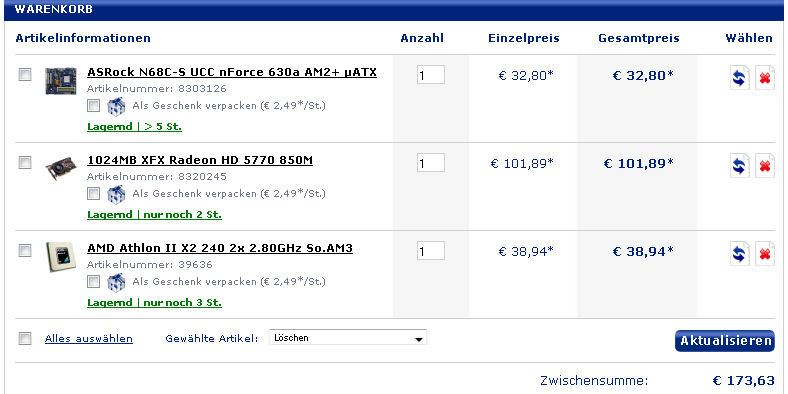Open the 1024MB XFX Radeon HD 5770 850M link

click(200, 160)
